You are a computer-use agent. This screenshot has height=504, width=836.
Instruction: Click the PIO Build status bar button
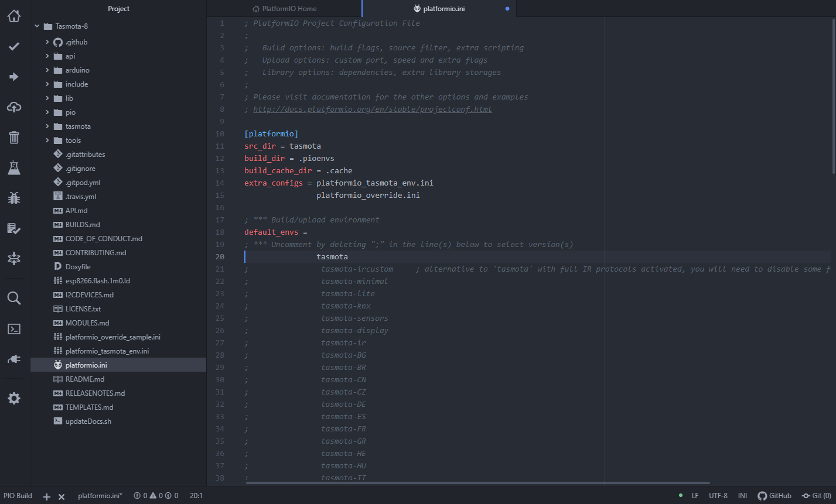tap(18, 496)
